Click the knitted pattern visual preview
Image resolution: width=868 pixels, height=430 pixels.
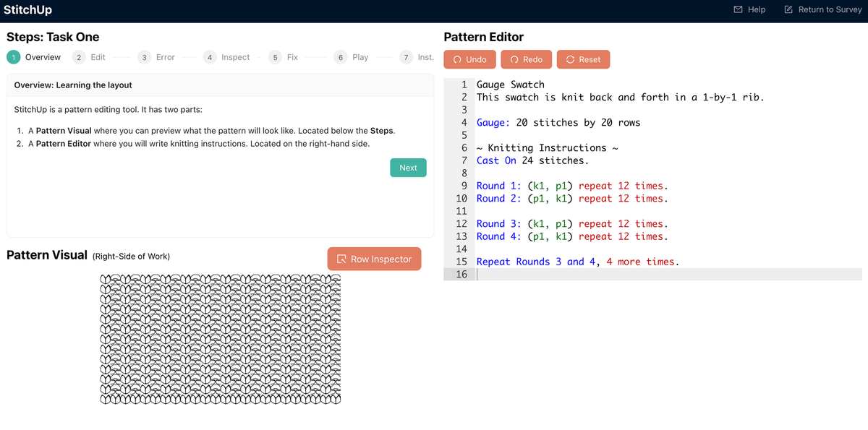pyautogui.click(x=220, y=339)
